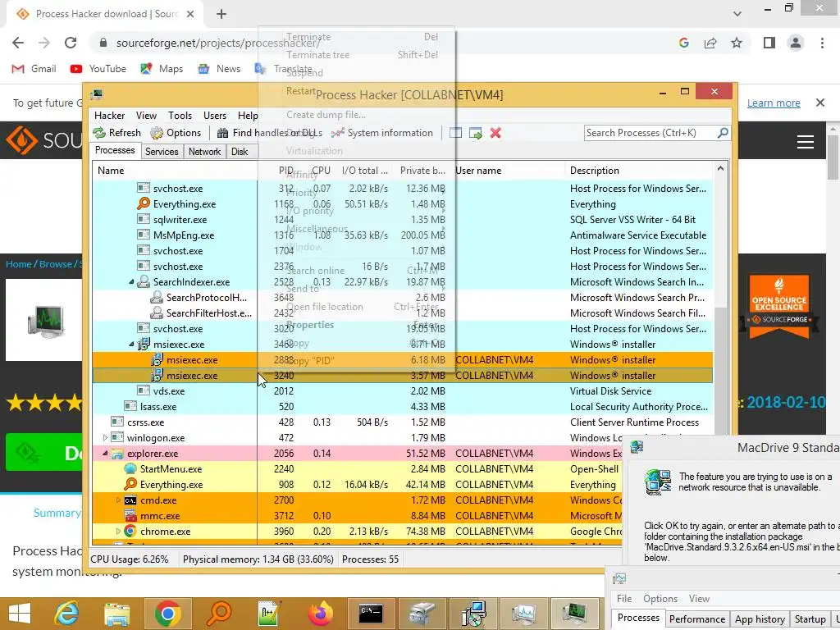Select Everything.exe process with PID 1168
Screen dimensions: 840x630
pyautogui.click(x=402, y=204)
